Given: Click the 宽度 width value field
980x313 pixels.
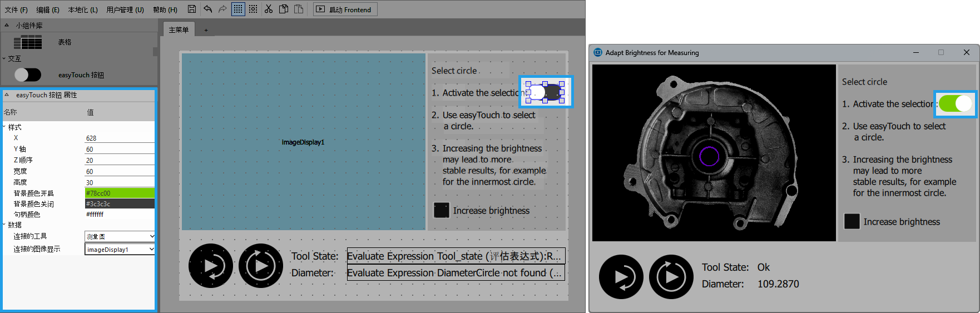Looking at the screenshot, I should 120,171.
